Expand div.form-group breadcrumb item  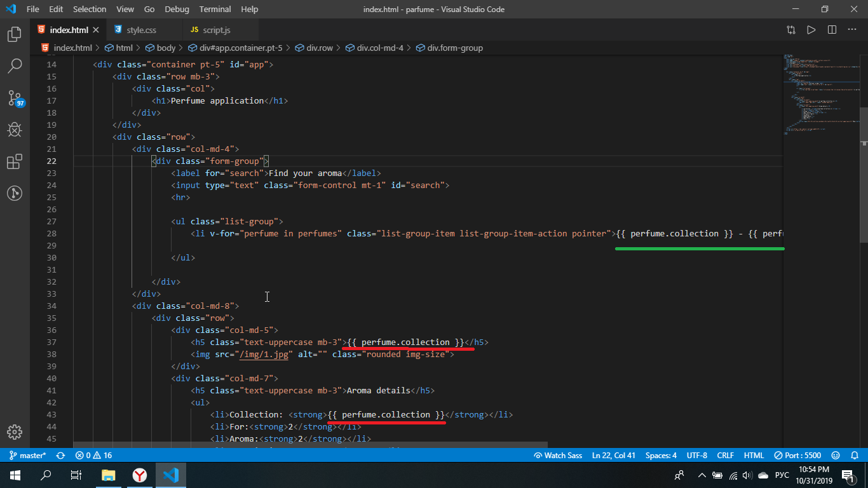[x=449, y=48]
